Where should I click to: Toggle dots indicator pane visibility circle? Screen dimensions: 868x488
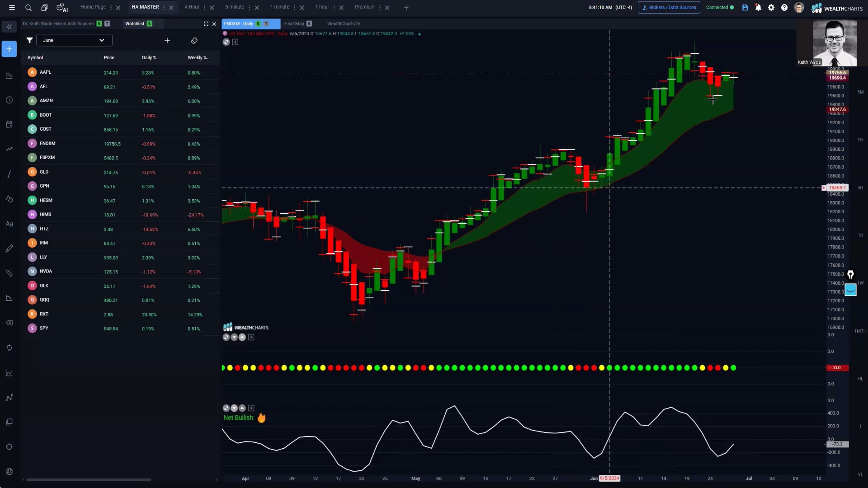click(226, 338)
